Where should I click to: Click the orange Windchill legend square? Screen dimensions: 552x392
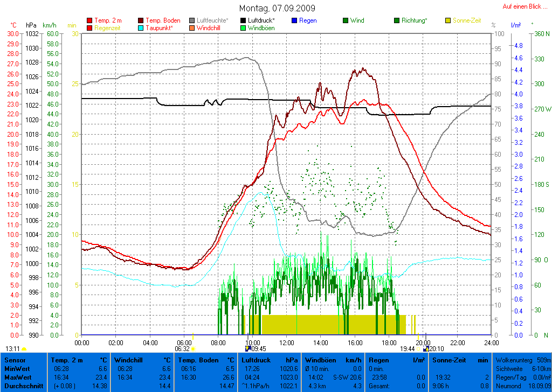(192, 28)
